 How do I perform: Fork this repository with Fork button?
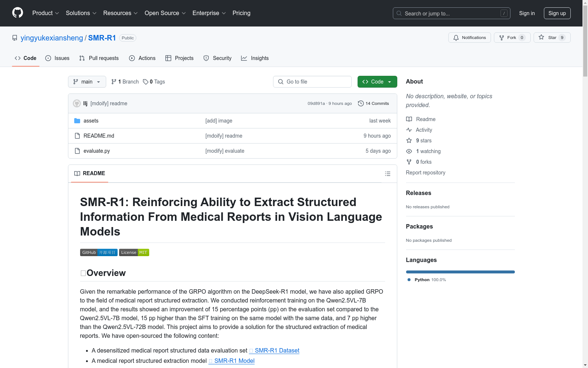512,38
